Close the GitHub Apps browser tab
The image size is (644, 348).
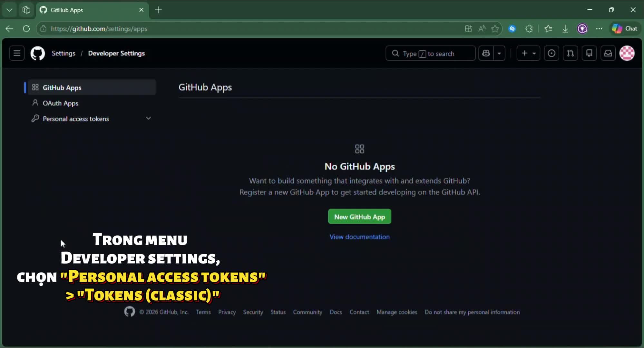tap(141, 10)
